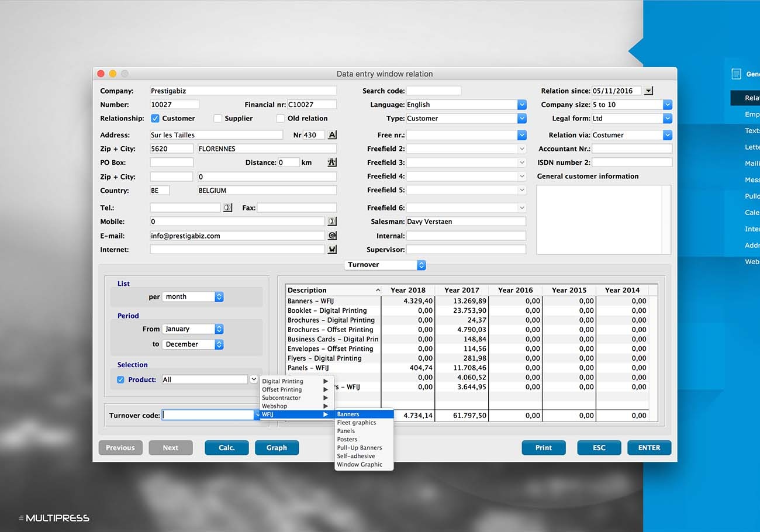Viewport: 760px width, 532px height.
Task: Focus the Turnover code input field
Action: point(208,415)
